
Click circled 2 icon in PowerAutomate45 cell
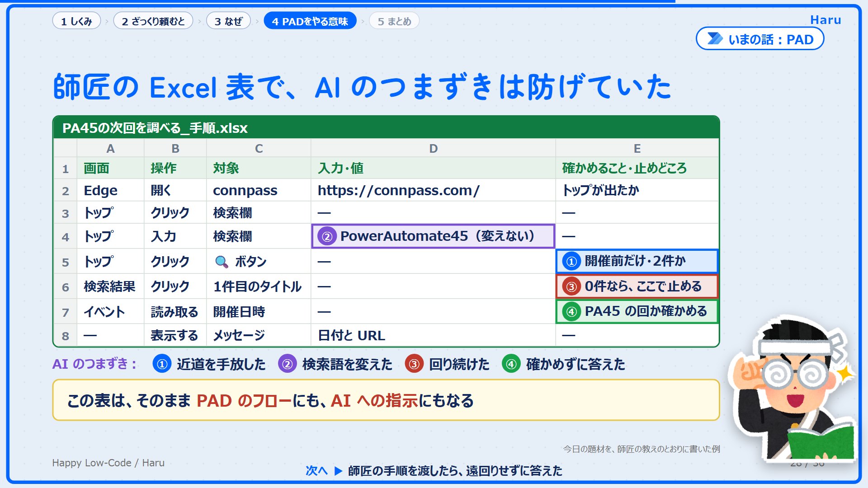click(327, 236)
